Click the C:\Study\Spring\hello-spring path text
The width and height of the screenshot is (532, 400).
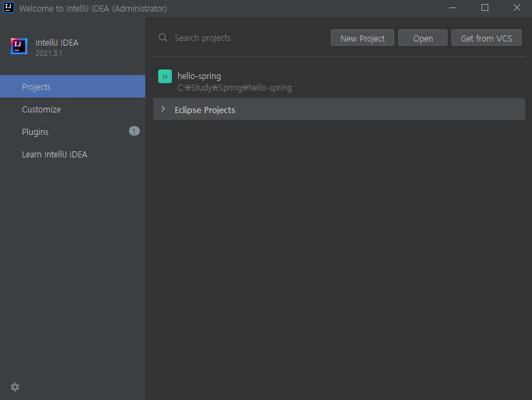click(x=235, y=88)
